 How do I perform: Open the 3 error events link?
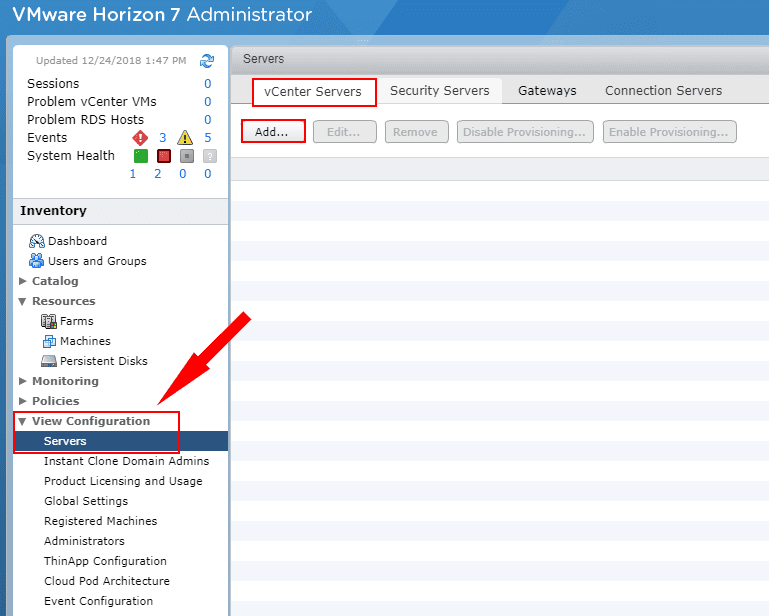pyautogui.click(x=163, y=138)
